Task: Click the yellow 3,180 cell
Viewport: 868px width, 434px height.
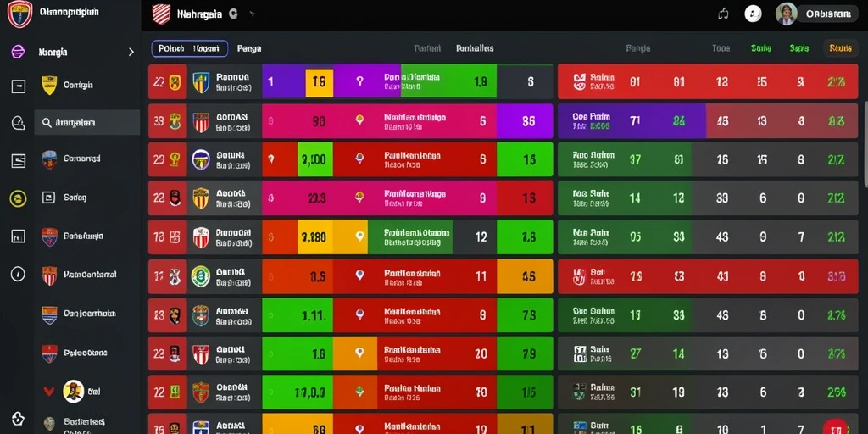Action: click(x=315, y=237)
